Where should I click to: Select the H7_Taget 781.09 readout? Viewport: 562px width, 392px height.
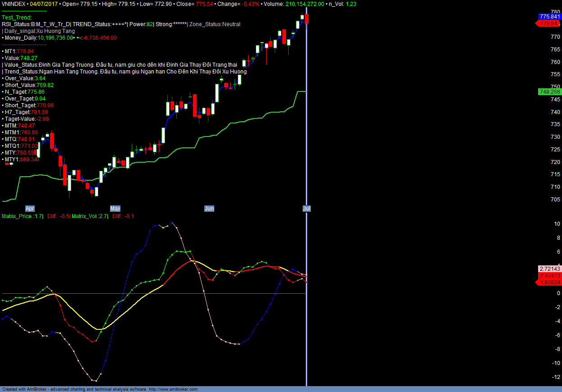pos(26,112)
